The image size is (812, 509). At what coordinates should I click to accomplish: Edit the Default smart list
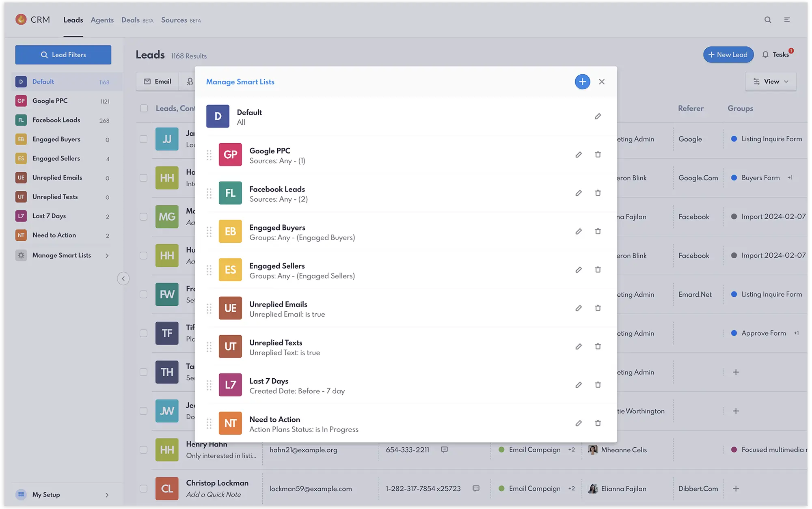click(598, 116)
